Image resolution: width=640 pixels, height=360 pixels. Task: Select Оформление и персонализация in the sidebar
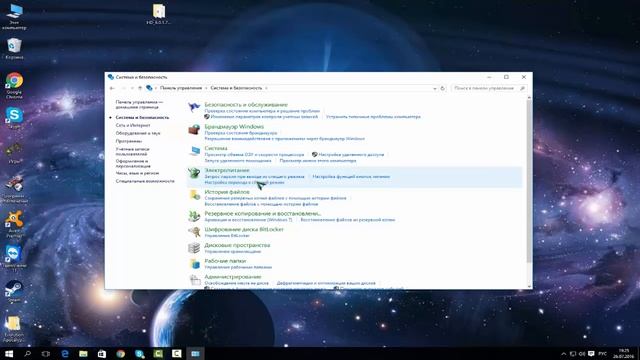(133, 163)
